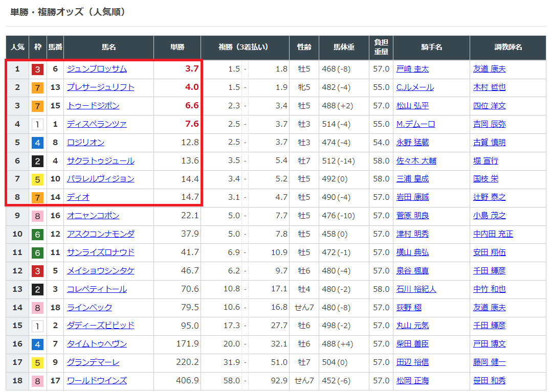Click the blue frame 4 badge beside ロジリオン
The height and width of the screenshot is (392, 552).
[37, 143]
